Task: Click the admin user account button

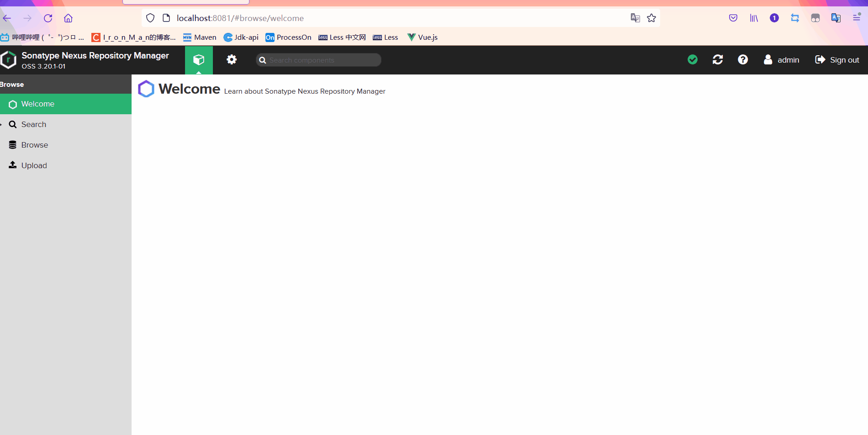Action: (782, 60)
